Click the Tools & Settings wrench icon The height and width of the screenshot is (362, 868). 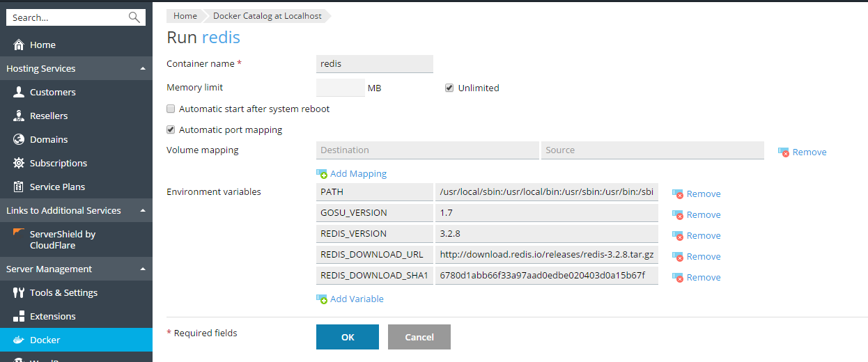pyautogui.click(x=19, y=292)
